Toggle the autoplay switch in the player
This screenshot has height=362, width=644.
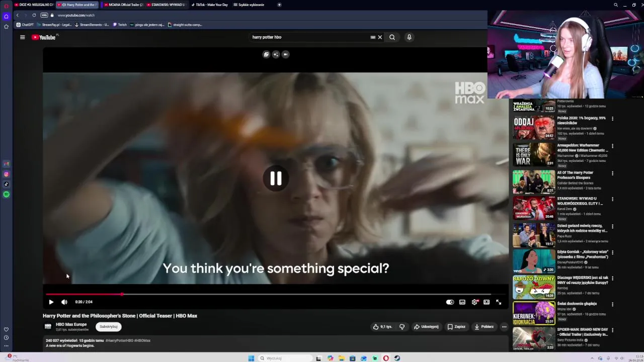450,302
